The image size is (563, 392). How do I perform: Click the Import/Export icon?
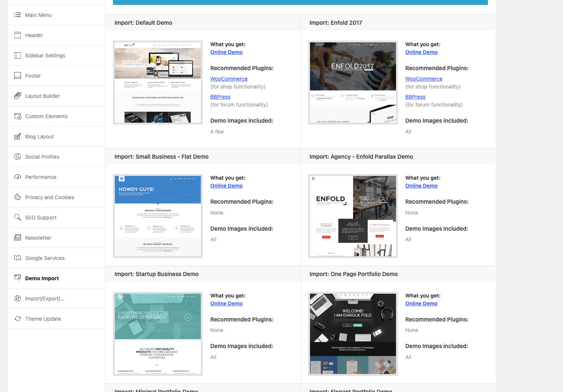[x=18, y=299]
